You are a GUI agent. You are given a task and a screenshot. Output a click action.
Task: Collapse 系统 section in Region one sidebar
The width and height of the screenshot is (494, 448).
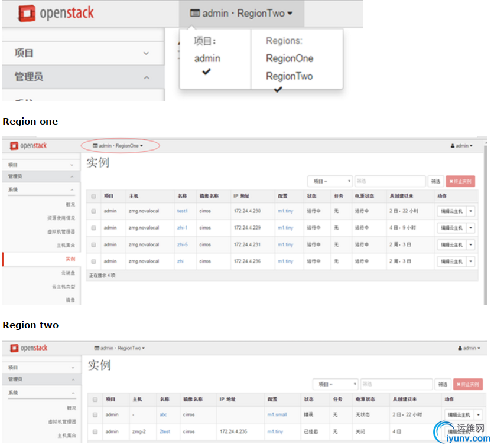[41, 189]
